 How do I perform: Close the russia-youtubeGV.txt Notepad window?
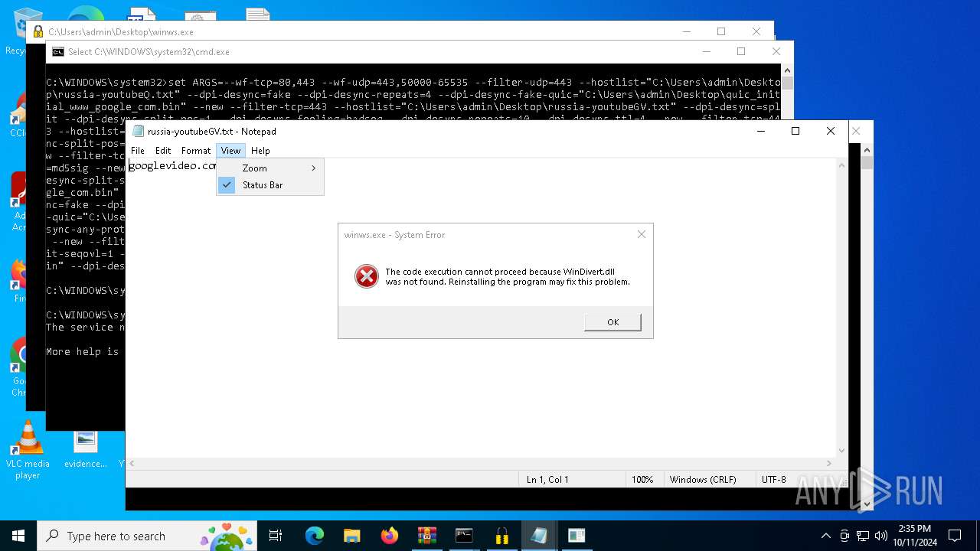click(x=831, y=131)
